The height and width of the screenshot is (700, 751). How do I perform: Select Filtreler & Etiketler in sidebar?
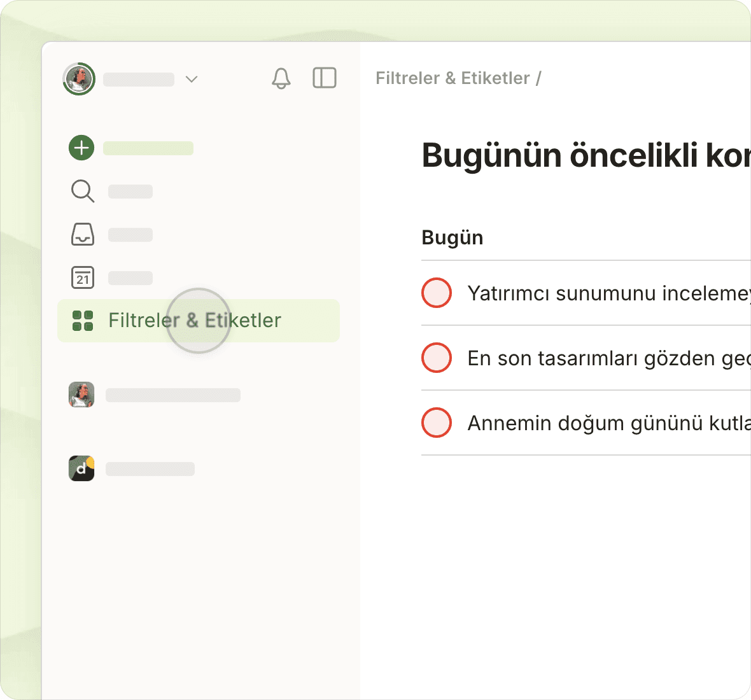[195, 321]
